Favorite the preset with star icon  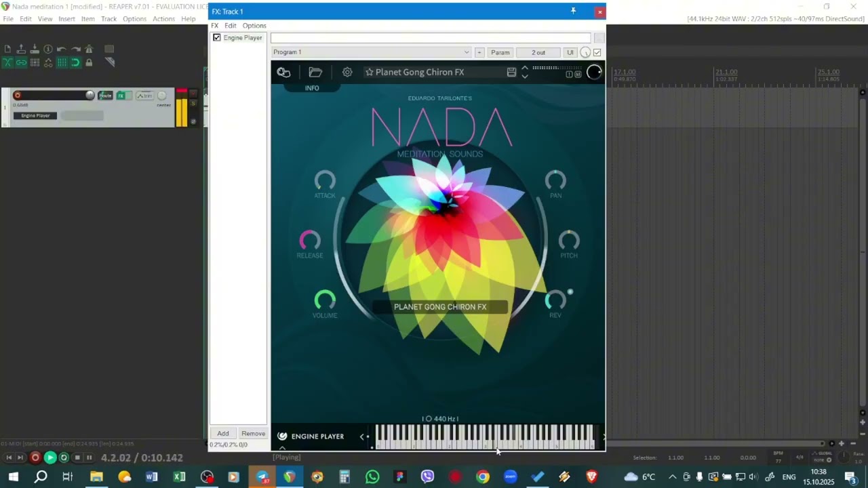[x=370, y=73]
